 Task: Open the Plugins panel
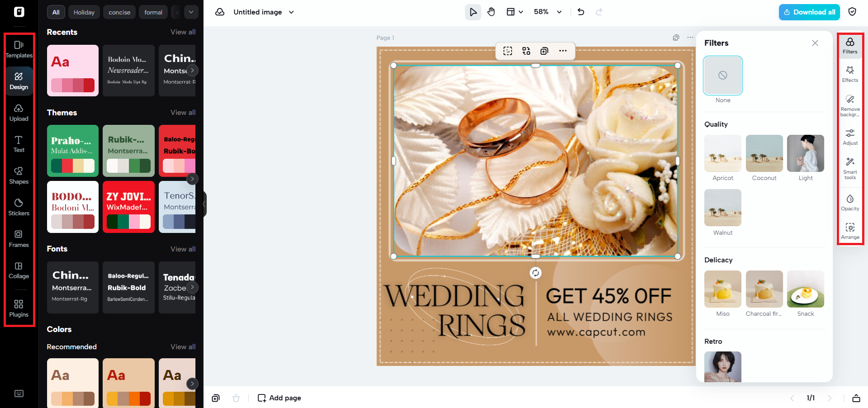[19, 308]
